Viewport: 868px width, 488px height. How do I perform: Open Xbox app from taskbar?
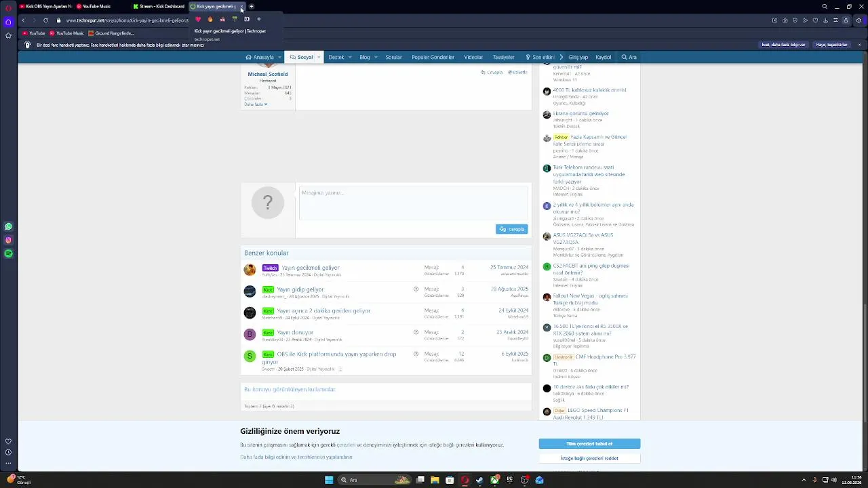(x=494, y=480)
